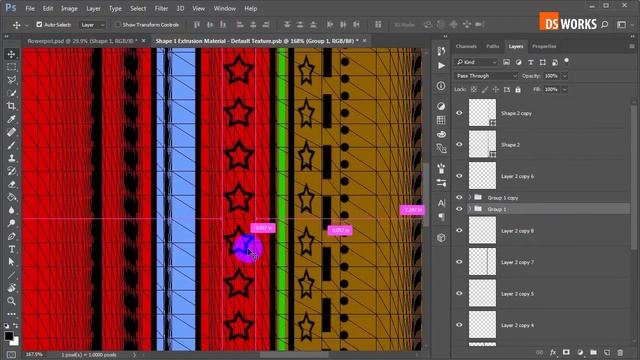Open the Fill value dropdown arrow
The height and width of the screenshot is (360, 640).
(565, 89)
